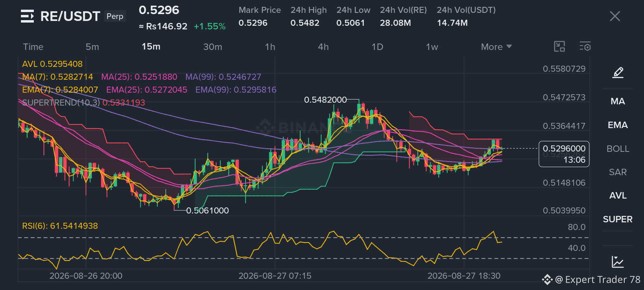
Task: Click the 0.5061000 low price marker
Action: (x=207, y=211)
